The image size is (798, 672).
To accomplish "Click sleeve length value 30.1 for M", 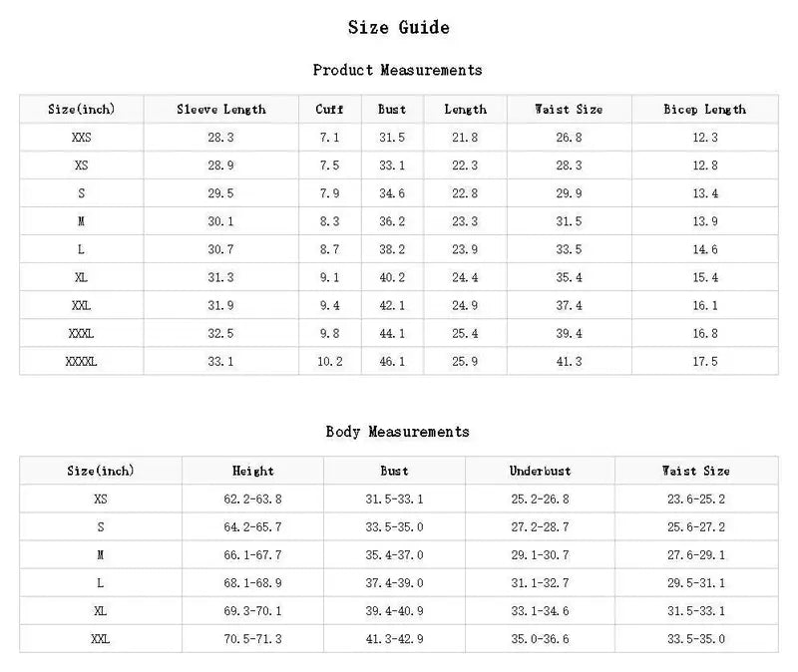I will point(220,221).
